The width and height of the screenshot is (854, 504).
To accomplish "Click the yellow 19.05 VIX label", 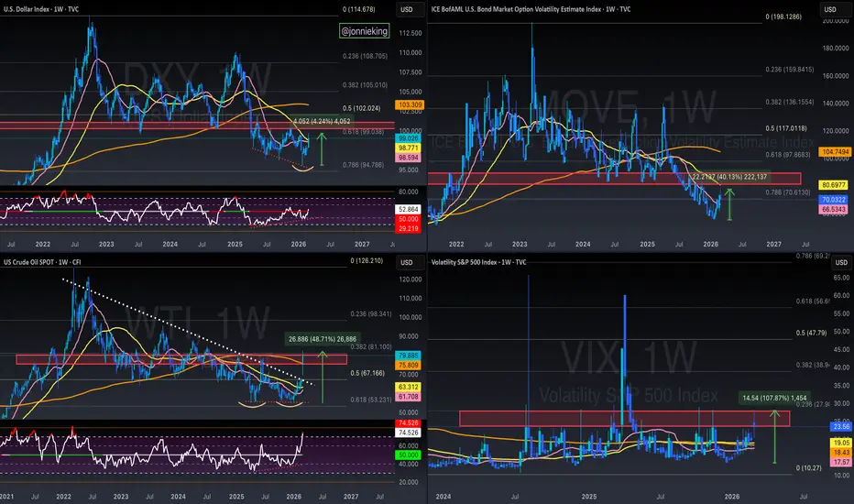I will 841,443.
